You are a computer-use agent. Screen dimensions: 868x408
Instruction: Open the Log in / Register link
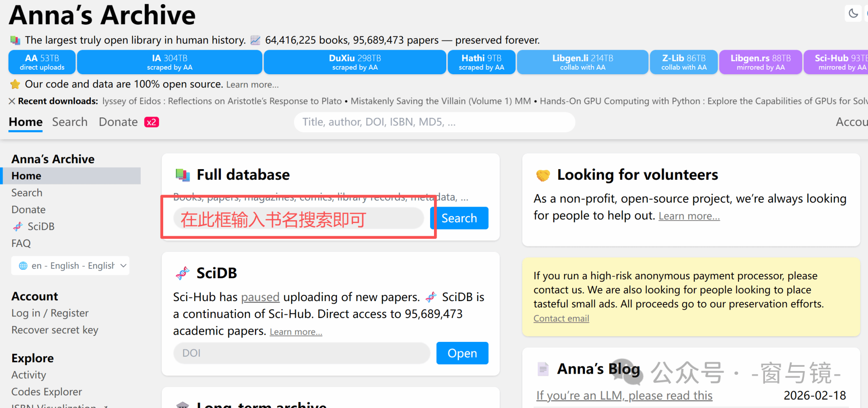[50, 313]
